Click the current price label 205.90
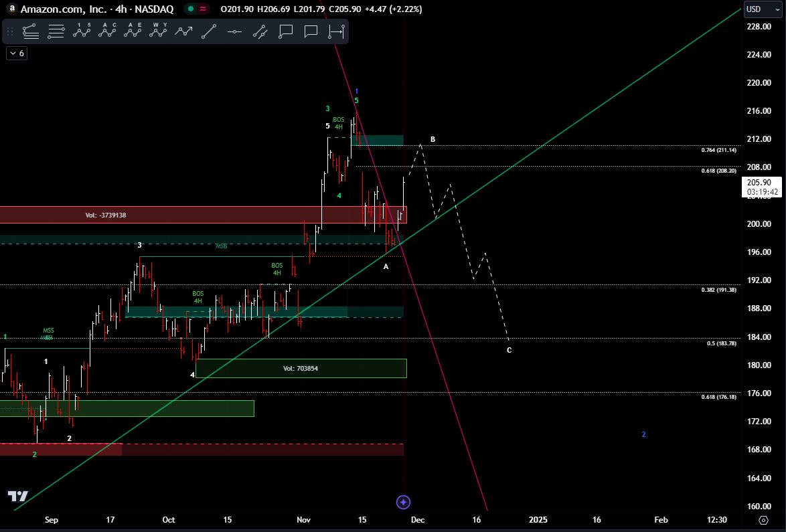 [761, 187]
